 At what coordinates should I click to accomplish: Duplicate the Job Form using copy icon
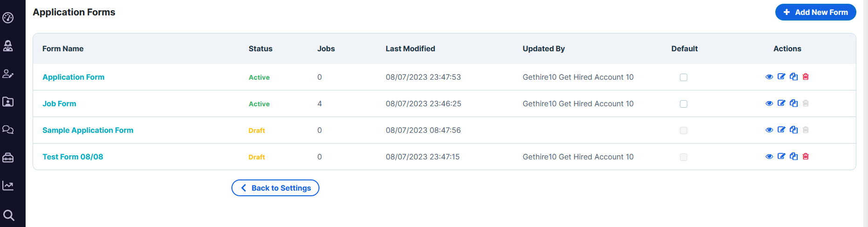(793, 103)
